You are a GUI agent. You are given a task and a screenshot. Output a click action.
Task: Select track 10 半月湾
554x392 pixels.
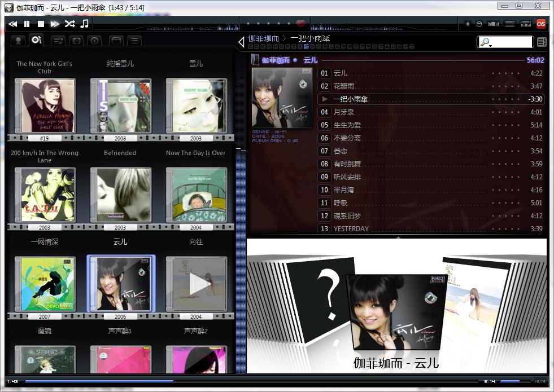[430, 190]
